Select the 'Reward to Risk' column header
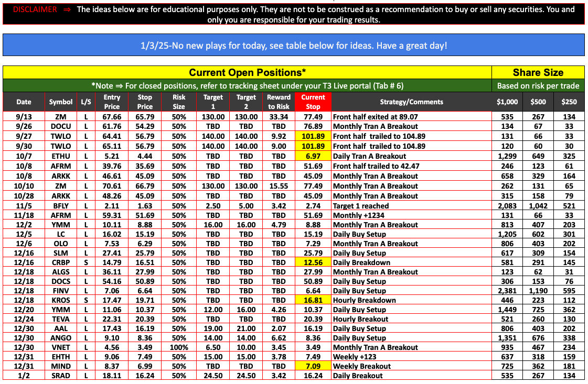The image size is (588, 384). click(279, 102)
